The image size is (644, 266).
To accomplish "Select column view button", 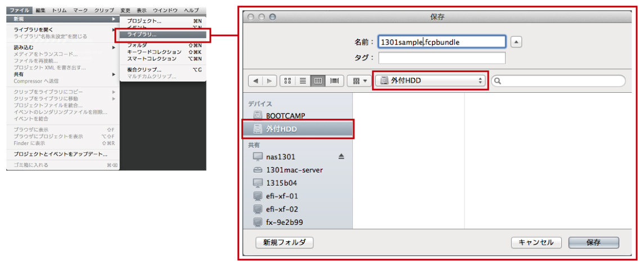I will coord(318,81).
